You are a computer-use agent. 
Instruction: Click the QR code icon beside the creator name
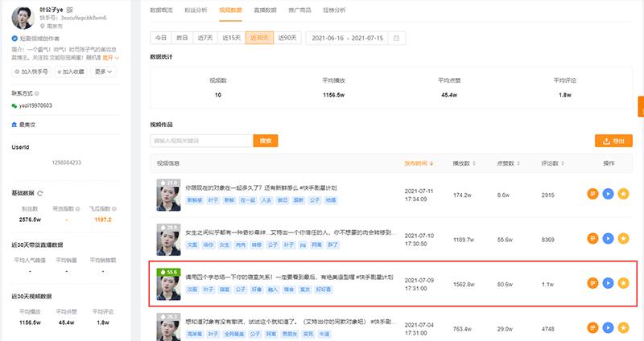69,10
